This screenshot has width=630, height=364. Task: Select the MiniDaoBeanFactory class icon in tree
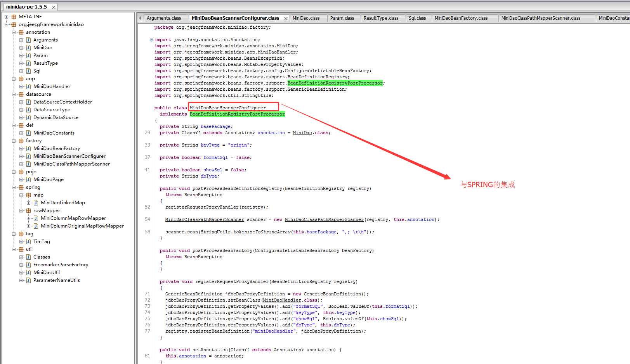28,148
